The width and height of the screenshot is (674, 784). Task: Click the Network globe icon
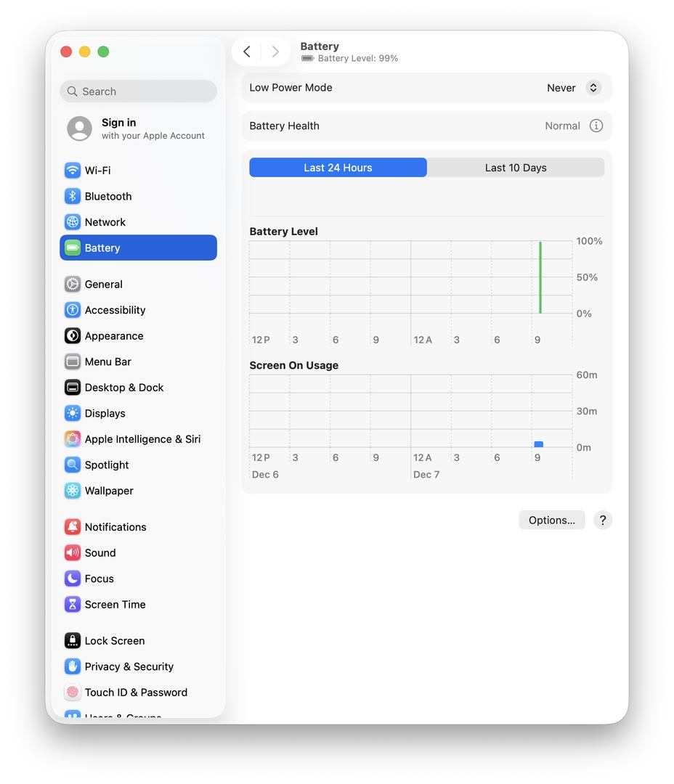(x=73, y=222)
